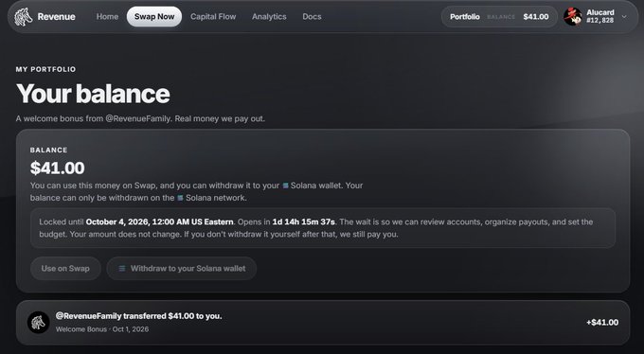Screen dimensions: 644x354
Task: Open the Alucard profile avatar
Action: (x=573, y=16)
